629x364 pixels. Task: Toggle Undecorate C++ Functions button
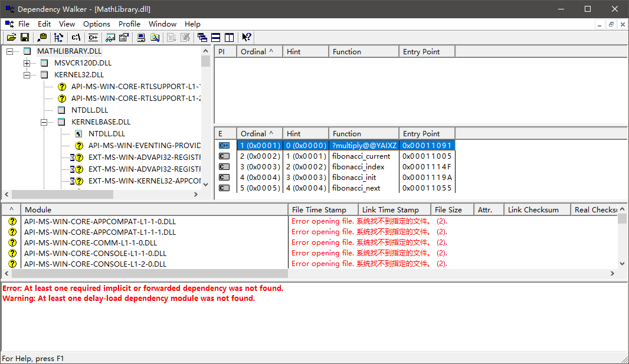pyautogui.click(x=93, y=37)
